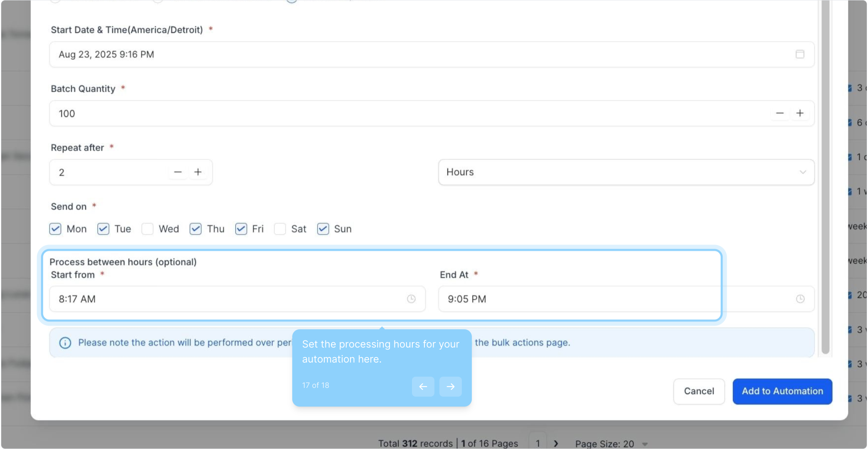Click the Cancel button
The width and height of the screenshot is (868, 449).
click(699, 391)
